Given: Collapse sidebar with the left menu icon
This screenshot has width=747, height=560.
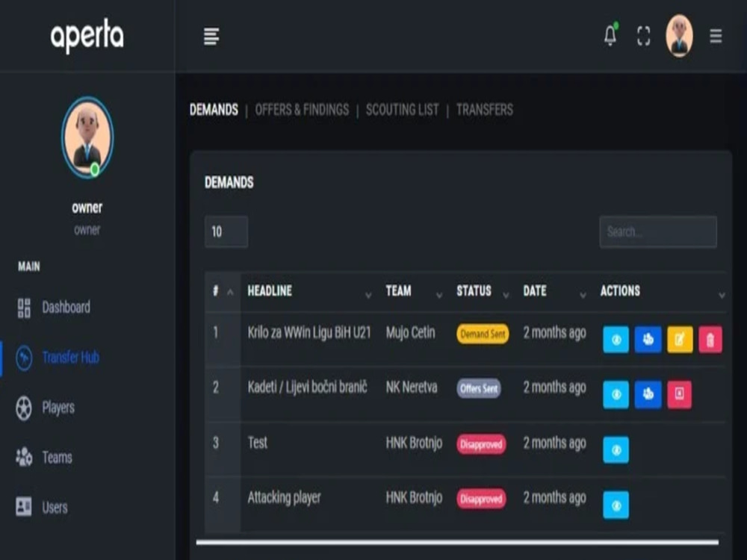Looking at the screenshot, I should pos(211,36).
